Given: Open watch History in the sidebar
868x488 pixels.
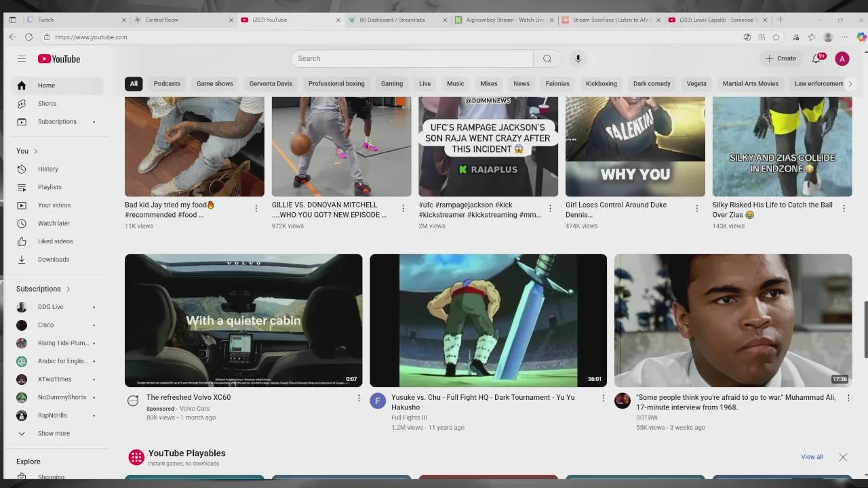Looking at the screenshot, I should tap(58, 169).
